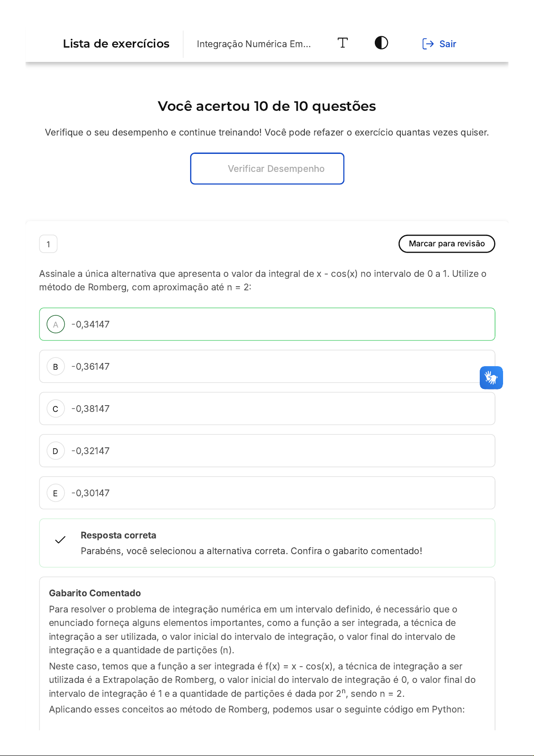
Task: Open Lista de exercícios header title
Action: (116, 44)
